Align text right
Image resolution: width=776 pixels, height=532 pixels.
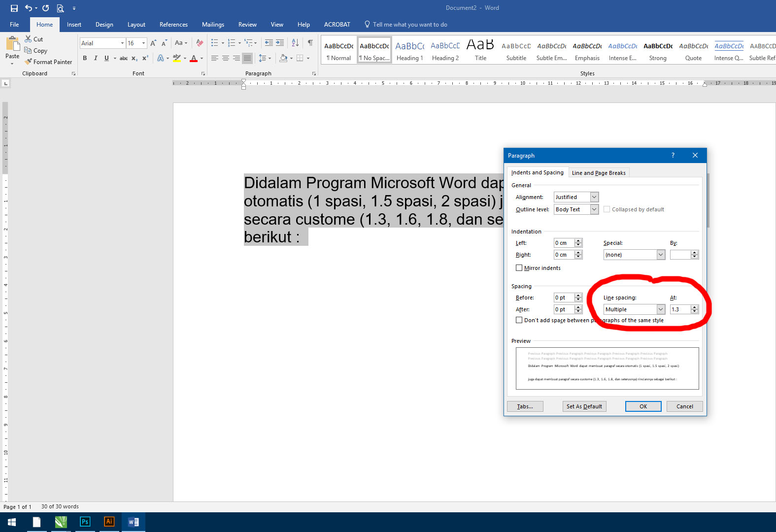[236, 58]
